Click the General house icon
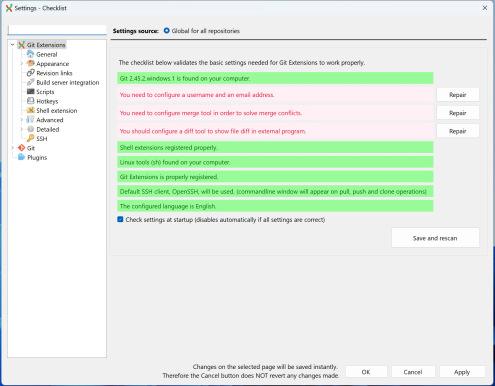 pos(31,54)
